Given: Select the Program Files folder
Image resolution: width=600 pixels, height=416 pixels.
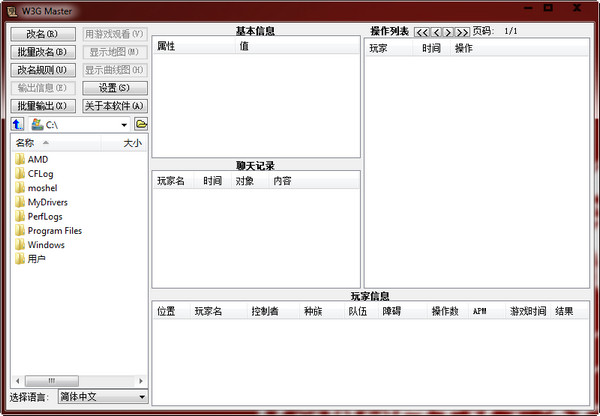Looking at the screenshot, I should tap(54, 230).
